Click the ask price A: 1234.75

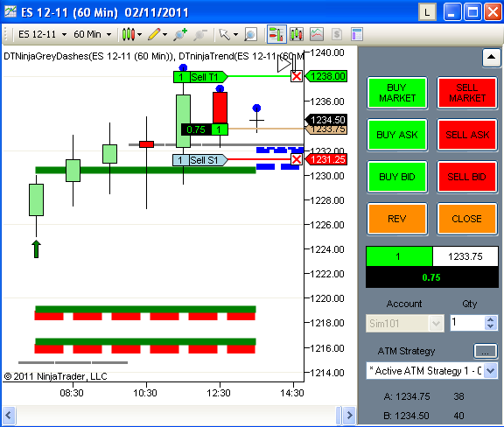tap(407, 396)
